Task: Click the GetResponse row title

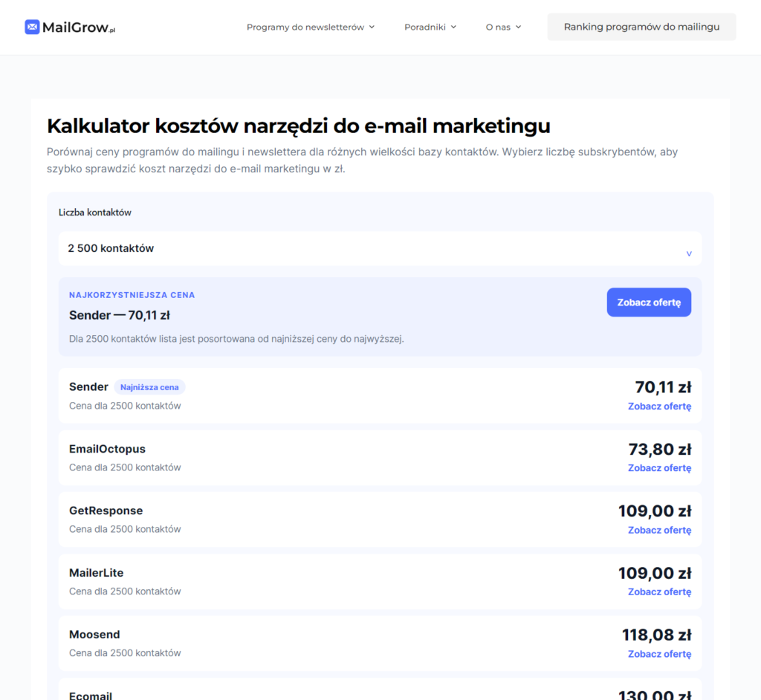Action: click(x=106, y=511)
